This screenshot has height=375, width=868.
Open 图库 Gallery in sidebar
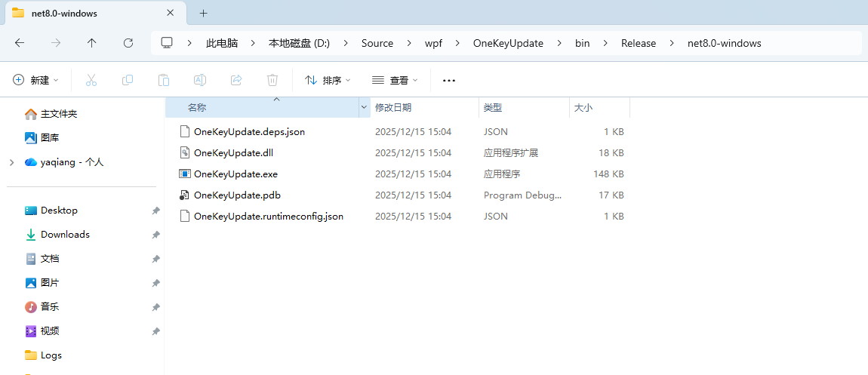tap(42, 138)
